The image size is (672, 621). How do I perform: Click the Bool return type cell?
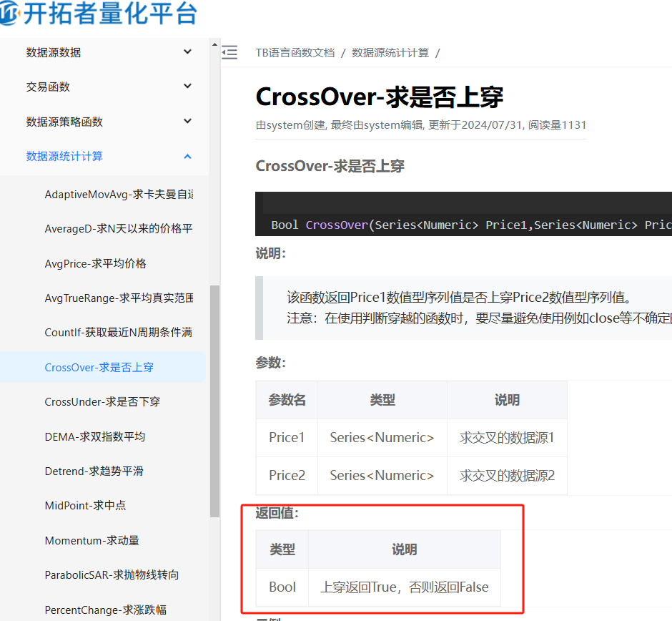(x=282, y=587)
